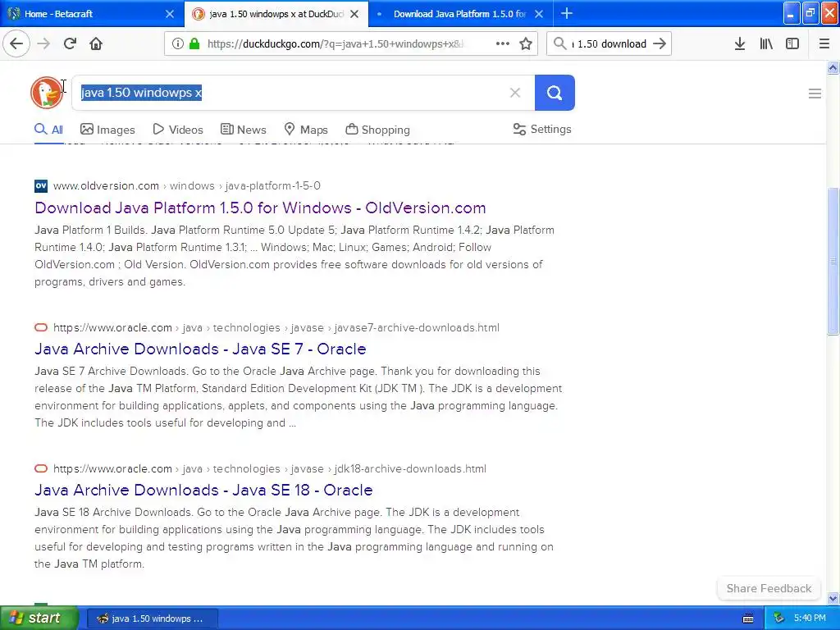Submit browser search with arrow button
Viewport: 840px width, 630px height.
[660, 43]
